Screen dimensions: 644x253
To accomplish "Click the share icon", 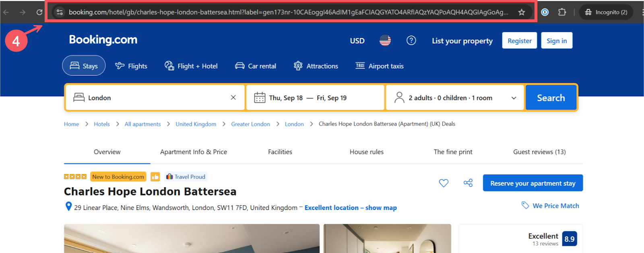I will [468, 183].
